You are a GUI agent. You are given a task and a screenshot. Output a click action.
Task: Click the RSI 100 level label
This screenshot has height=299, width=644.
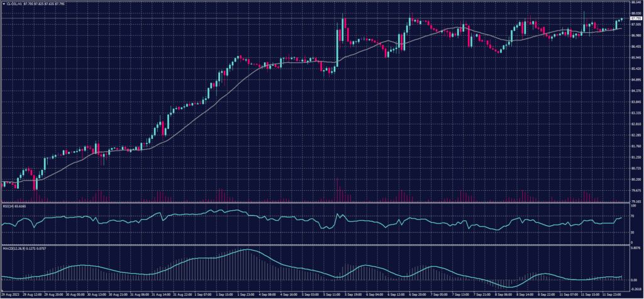tap(633, 206)
